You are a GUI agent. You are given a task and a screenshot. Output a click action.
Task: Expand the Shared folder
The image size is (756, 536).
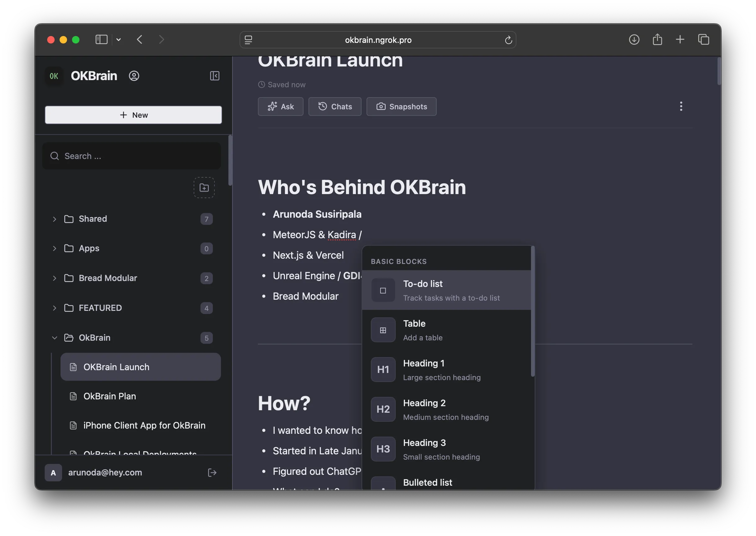point(54,219)
